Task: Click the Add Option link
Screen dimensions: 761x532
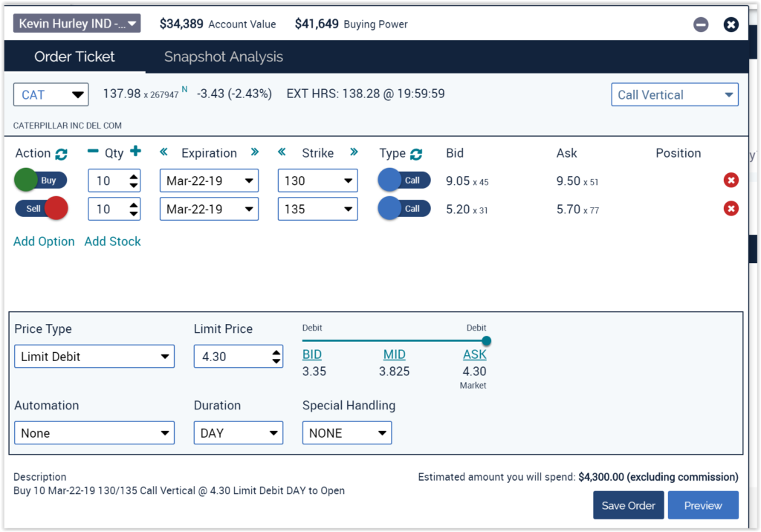Action: click(x=44, y=241)
